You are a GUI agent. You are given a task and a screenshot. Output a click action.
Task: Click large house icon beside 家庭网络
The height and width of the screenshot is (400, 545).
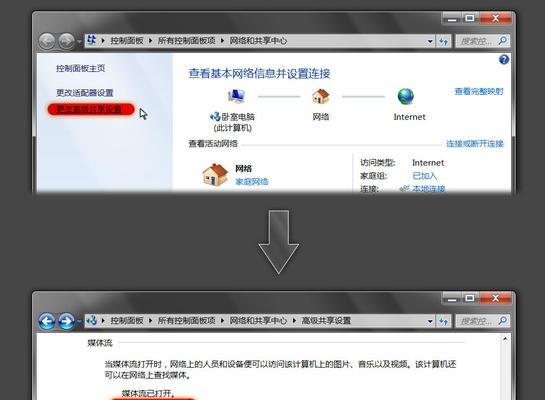point(215,174)
